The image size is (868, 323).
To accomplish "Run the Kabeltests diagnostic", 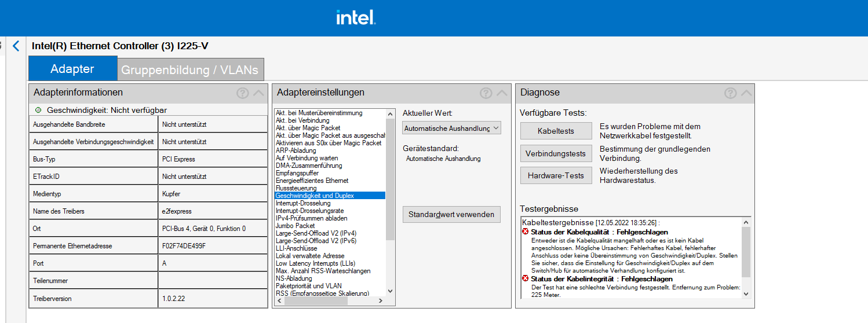I will [556, 131].
